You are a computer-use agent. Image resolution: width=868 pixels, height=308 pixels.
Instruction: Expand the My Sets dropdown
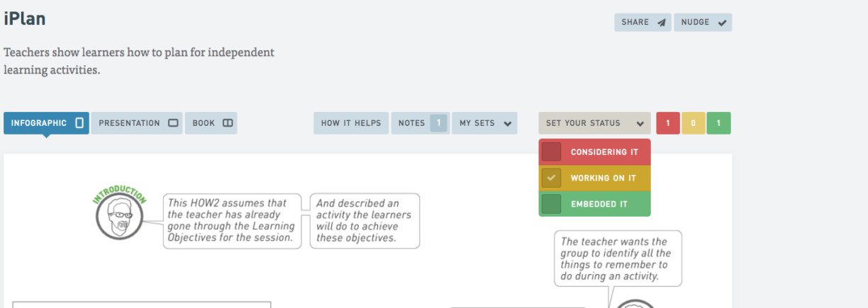(484, 123)
